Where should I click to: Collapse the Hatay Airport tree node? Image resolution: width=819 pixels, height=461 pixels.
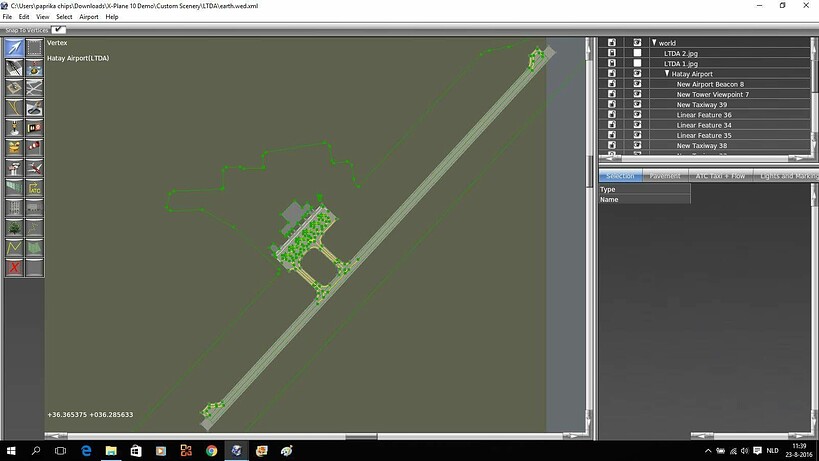tap(667, 74)
